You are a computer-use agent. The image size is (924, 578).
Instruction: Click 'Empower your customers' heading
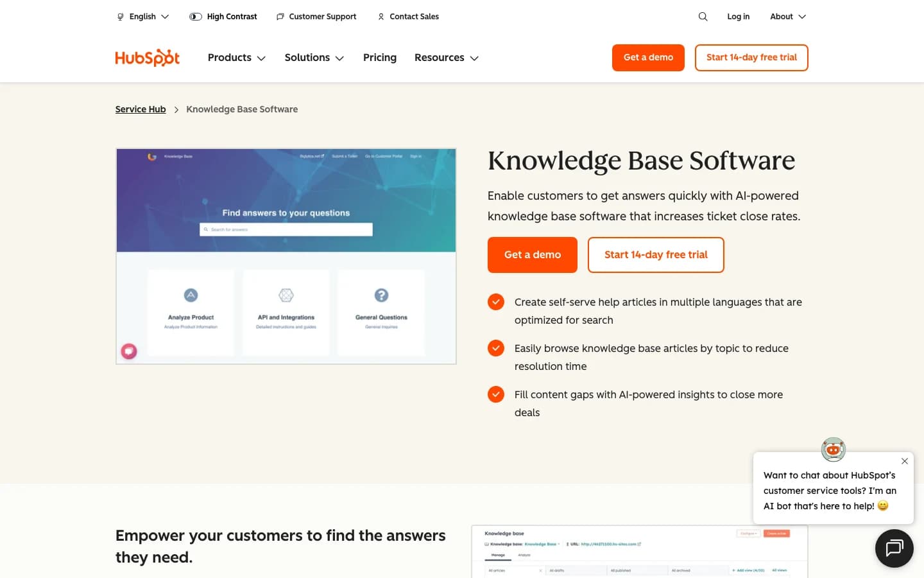point(280,547)
